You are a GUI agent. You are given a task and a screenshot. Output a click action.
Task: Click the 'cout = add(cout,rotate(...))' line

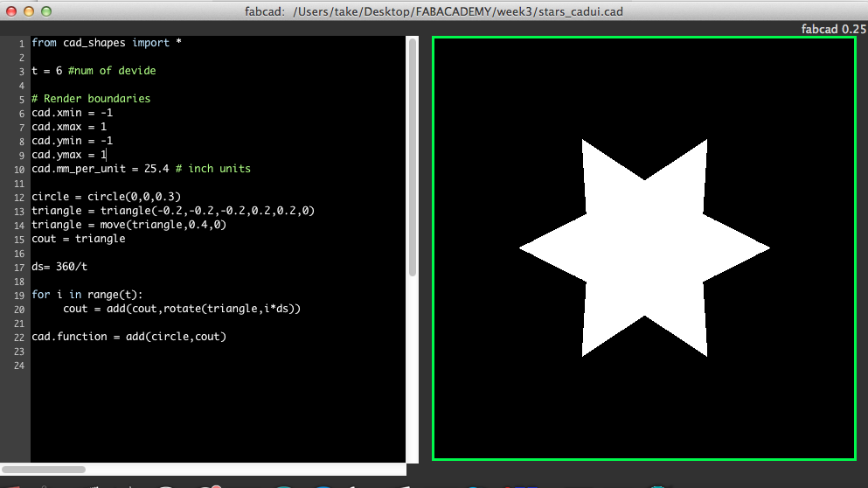182,309
